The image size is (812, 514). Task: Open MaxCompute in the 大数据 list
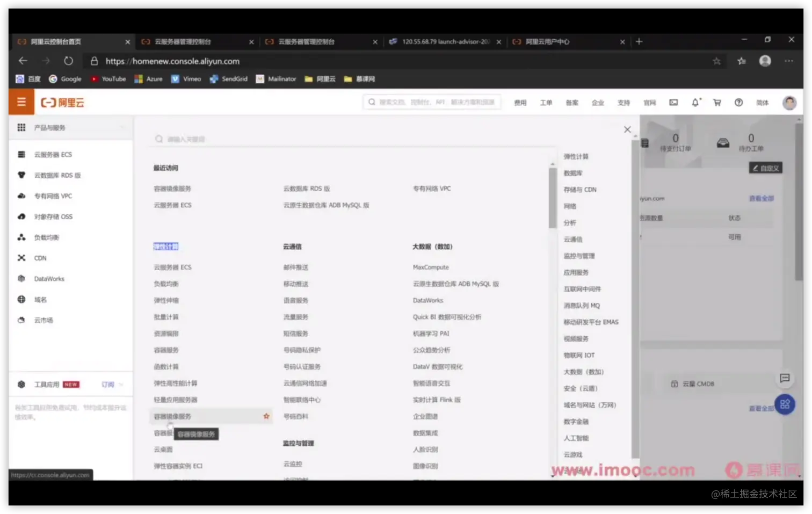tap(431, 267)
